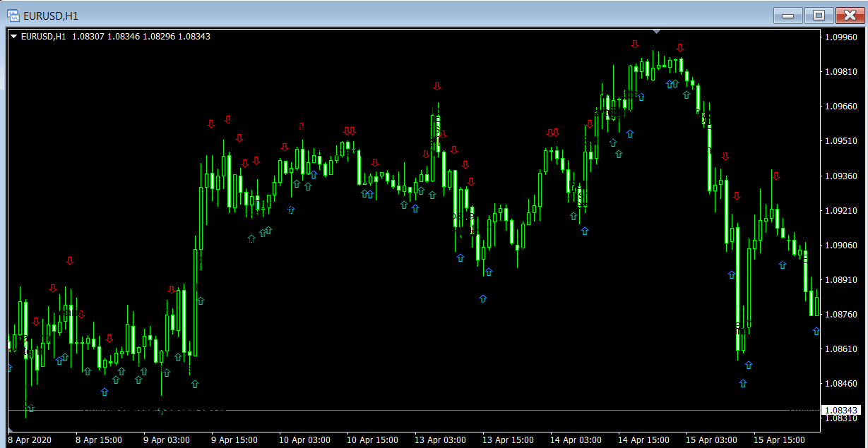This screenshot has height=448, width=868.
Task: Click the lowest blue buy arrow on 8 Apr
Action: point(105,392)
